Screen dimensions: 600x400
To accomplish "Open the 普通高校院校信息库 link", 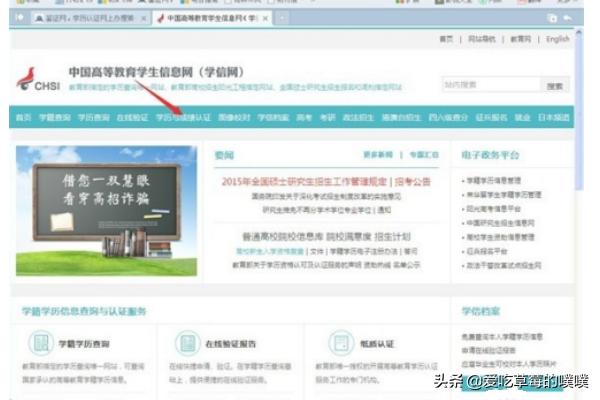I will click(x=282, y=237).
